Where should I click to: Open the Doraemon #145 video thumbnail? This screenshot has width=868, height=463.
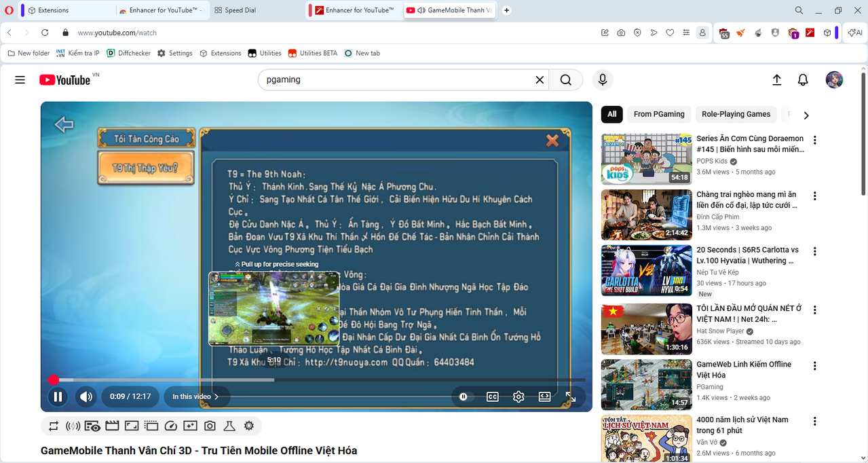[647, 159]
